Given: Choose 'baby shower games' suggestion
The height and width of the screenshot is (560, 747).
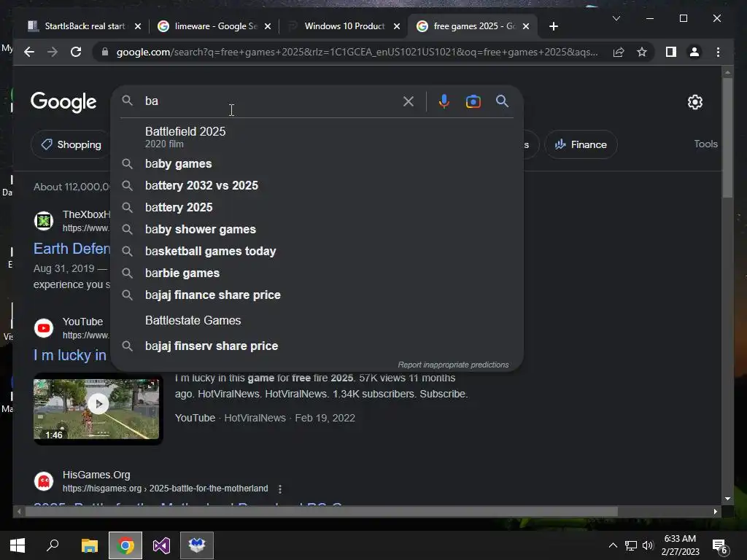Looking at the screenshot, I should coord(317,230).
